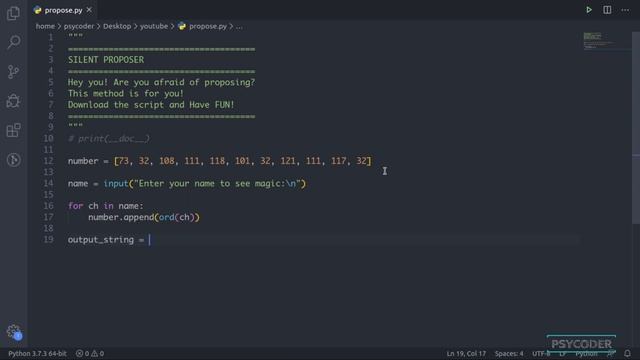Image resolution: width=640 pixels, height=360 pixels.
Task: Click the line number 12 gutter
Action: (49, 161)
